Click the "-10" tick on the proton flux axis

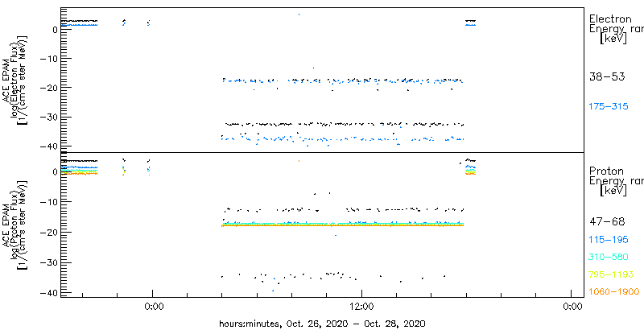pos(49,202)
